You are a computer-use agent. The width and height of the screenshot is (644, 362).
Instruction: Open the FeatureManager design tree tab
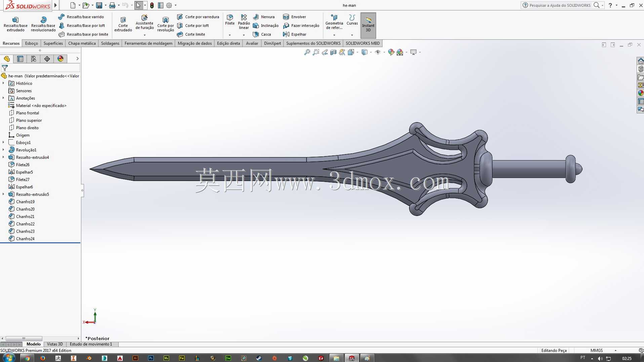click(7, 59)
